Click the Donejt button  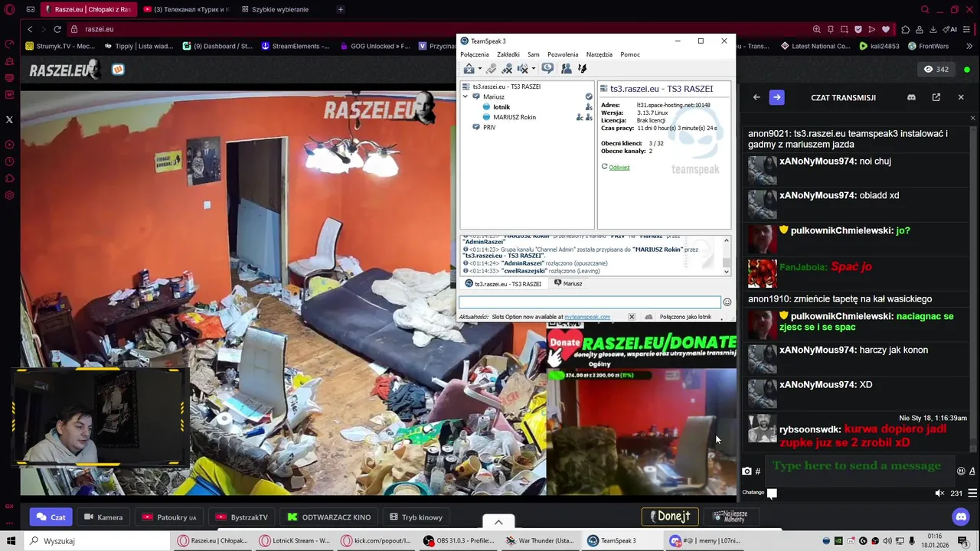670,517
